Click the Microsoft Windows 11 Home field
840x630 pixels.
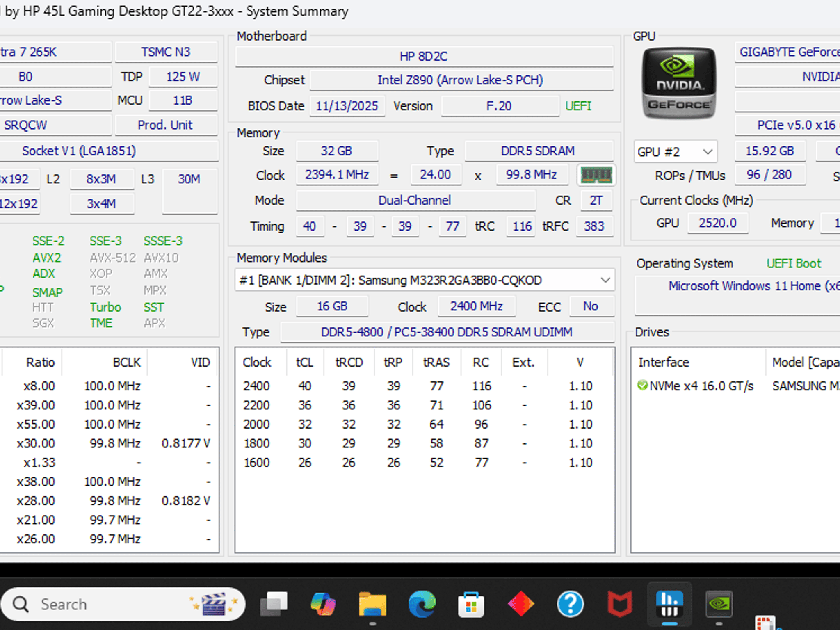[x=737, y=295]
